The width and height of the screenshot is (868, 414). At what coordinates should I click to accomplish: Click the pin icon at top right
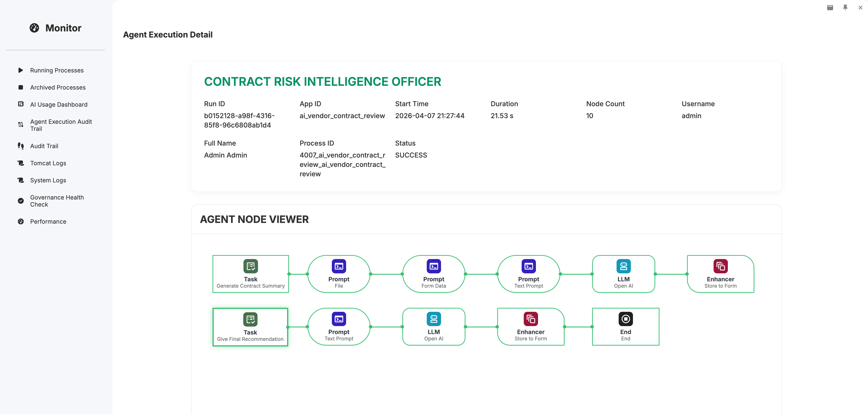click(845, 8)
